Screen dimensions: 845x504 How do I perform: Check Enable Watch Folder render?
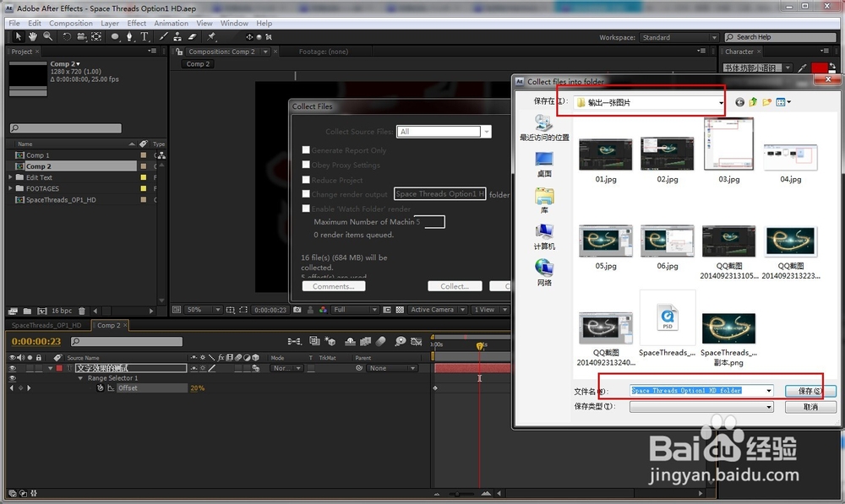click(306, 209)
